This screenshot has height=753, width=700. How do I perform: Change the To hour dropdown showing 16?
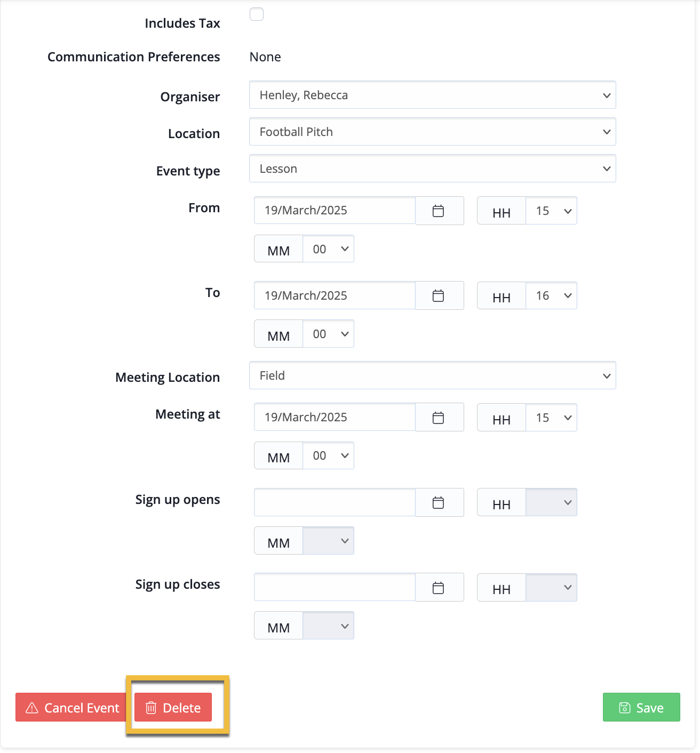pos(551,295)
